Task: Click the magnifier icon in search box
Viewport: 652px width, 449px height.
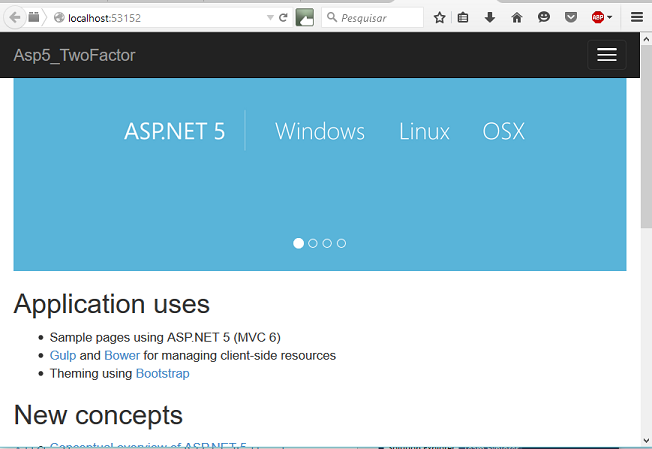Action: (x=332, y=17)
